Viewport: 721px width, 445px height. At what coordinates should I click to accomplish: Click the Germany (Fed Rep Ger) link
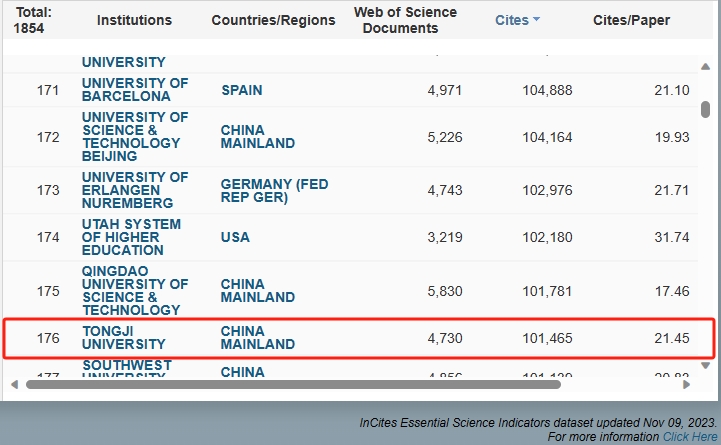(274, 190)
